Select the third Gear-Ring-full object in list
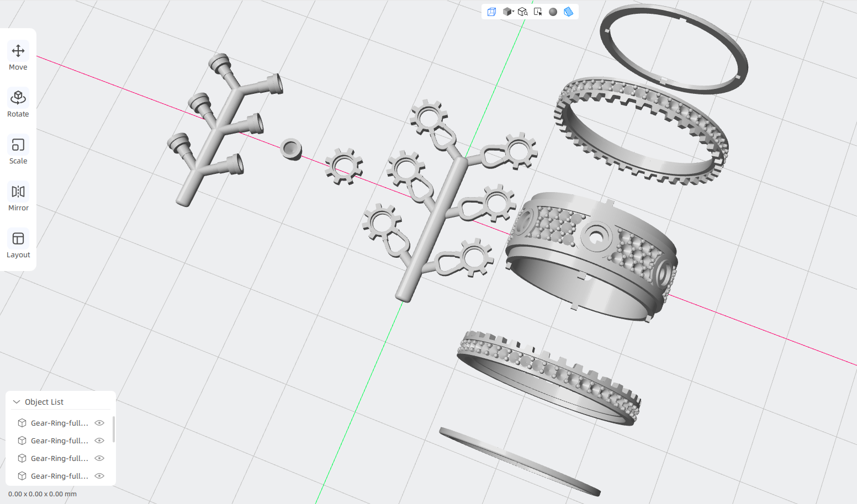Viewport: 857px width, 504px height. (60, 458)
